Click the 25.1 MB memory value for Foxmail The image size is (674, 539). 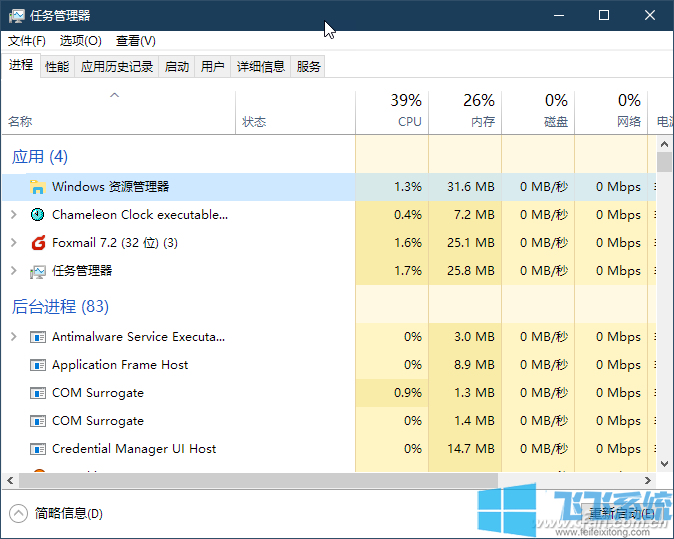pos(471,243)
